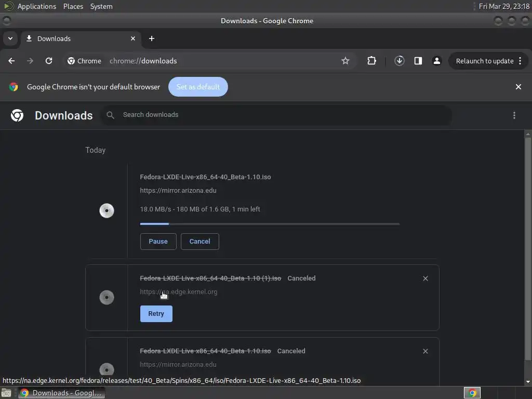532x399 pixels.
Task: Click the Today date heading
Action: (96, 150)
